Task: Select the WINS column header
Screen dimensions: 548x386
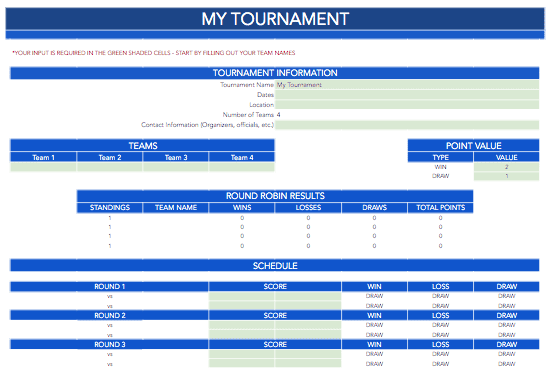Action: 242,208
